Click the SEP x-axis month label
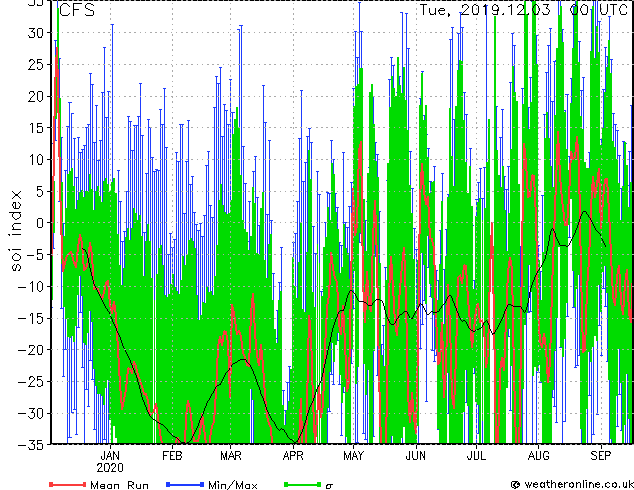The image size is (634, 490). 601,456
